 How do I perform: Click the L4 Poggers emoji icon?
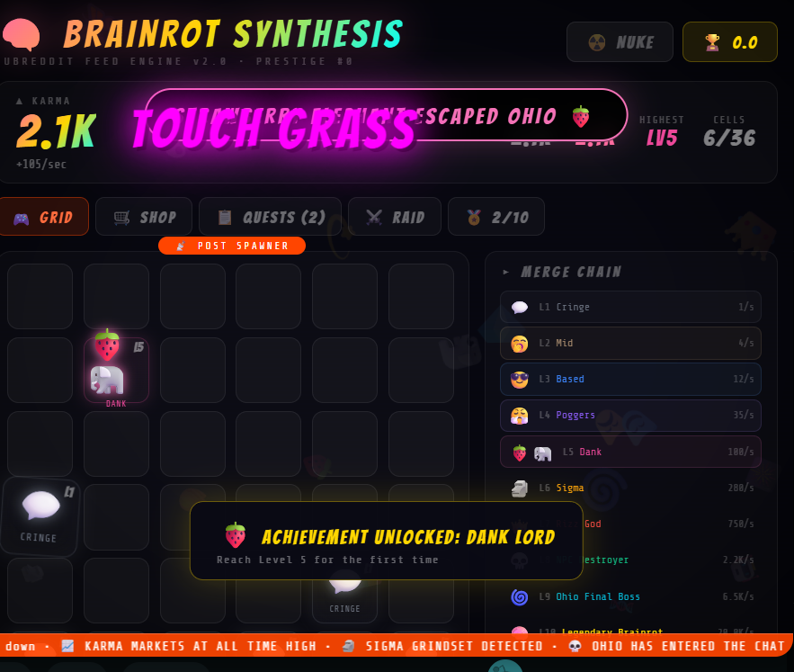[519, 416]
